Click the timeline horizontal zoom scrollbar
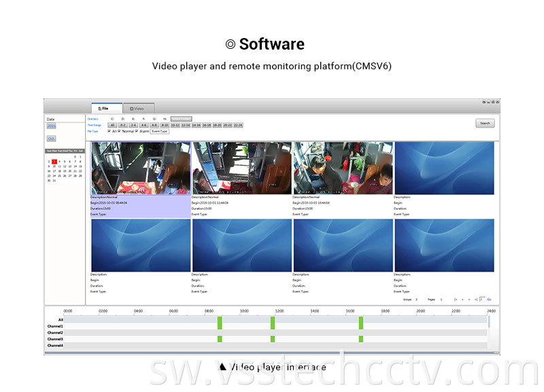 click(x=271, y=353)
